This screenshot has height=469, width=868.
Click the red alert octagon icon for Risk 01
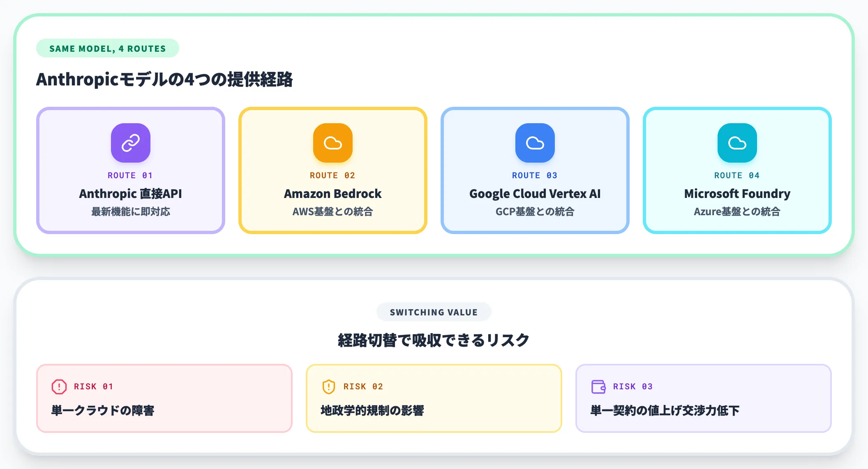[x=59, y=387]
